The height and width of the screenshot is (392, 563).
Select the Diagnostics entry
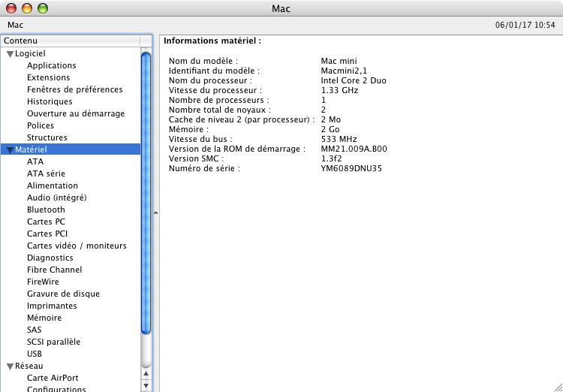pyautogui.click(x=50, y=258)
